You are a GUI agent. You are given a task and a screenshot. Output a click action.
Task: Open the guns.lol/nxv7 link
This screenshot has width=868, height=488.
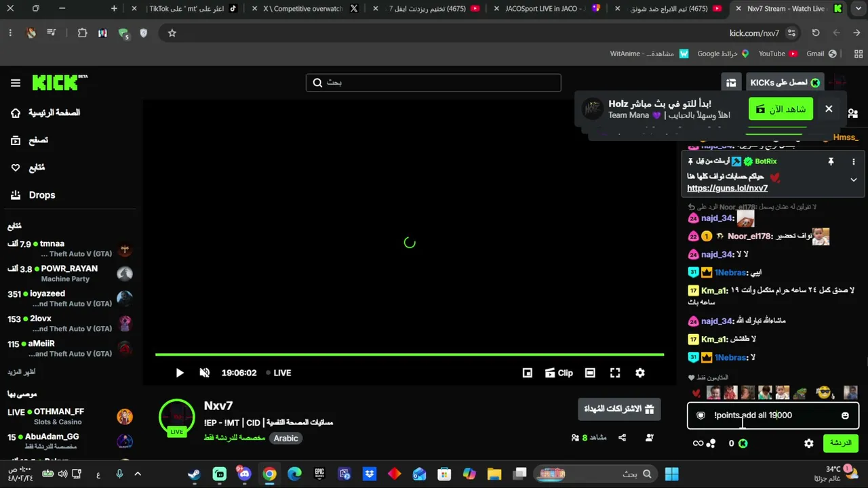728,188
